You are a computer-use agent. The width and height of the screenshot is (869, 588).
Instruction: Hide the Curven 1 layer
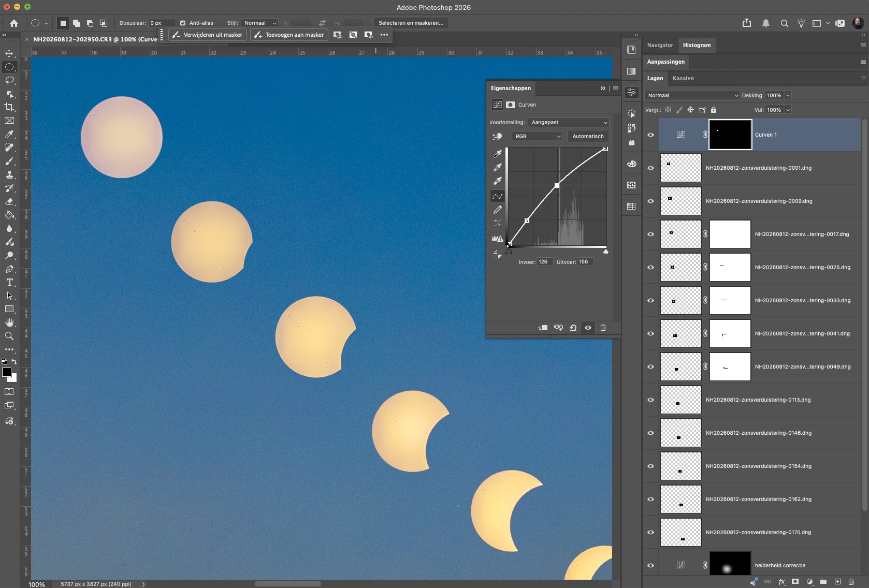[650, 135]
